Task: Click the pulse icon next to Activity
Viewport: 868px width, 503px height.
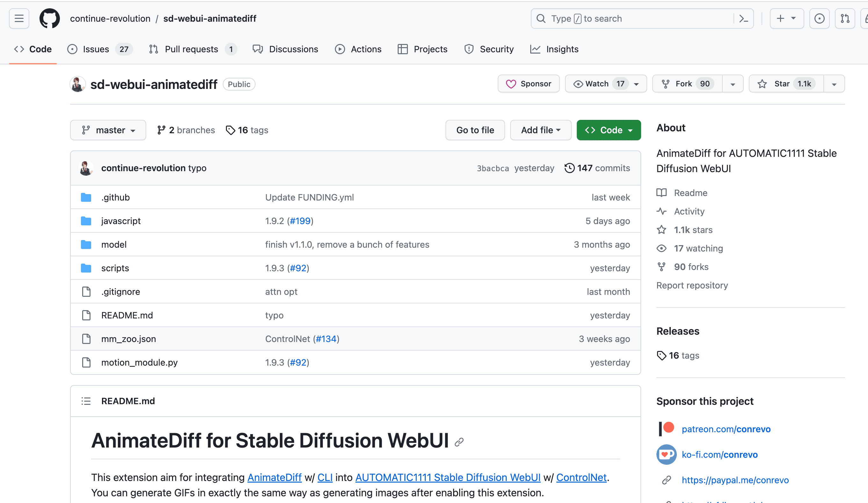Action: [661, 211]
